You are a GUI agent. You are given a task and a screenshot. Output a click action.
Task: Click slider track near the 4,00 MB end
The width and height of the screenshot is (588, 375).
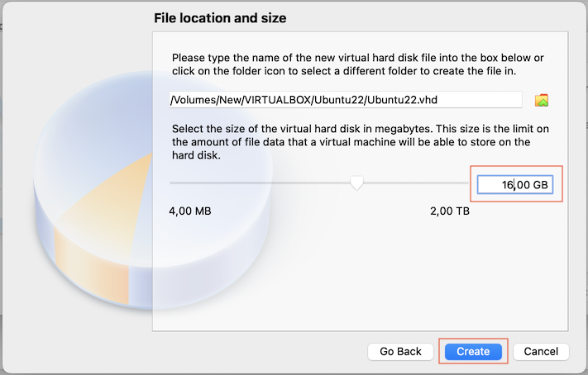[x=180, y=183]
